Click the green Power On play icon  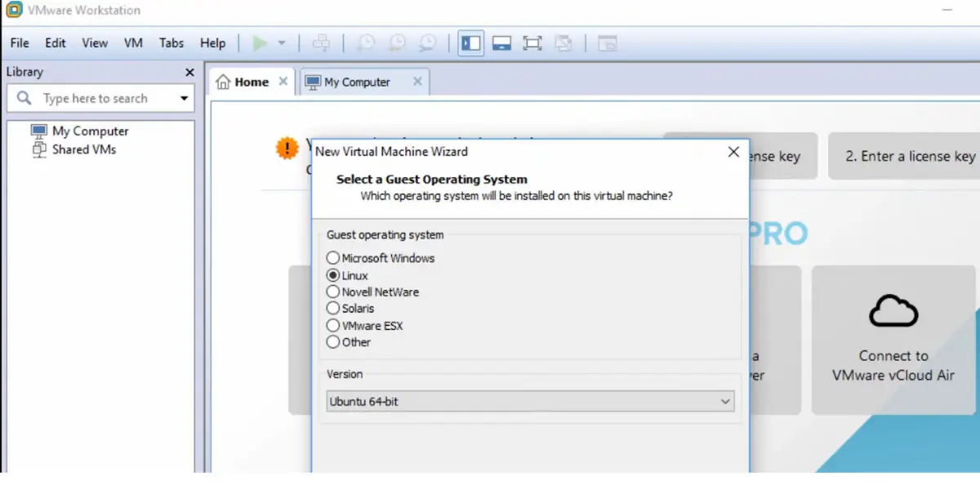click(260, 43)
